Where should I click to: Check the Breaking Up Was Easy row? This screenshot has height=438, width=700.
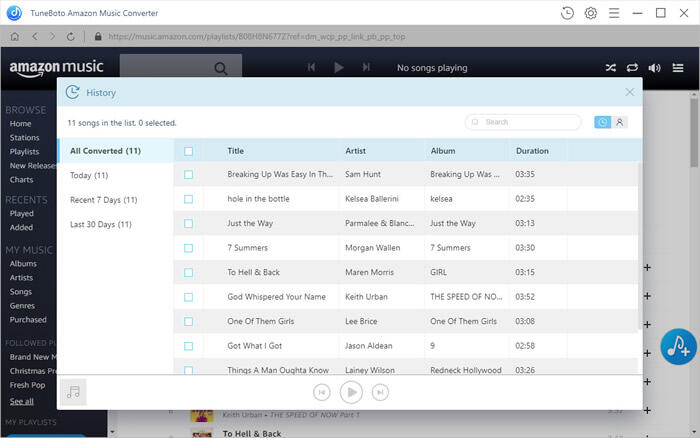(188, 175)
